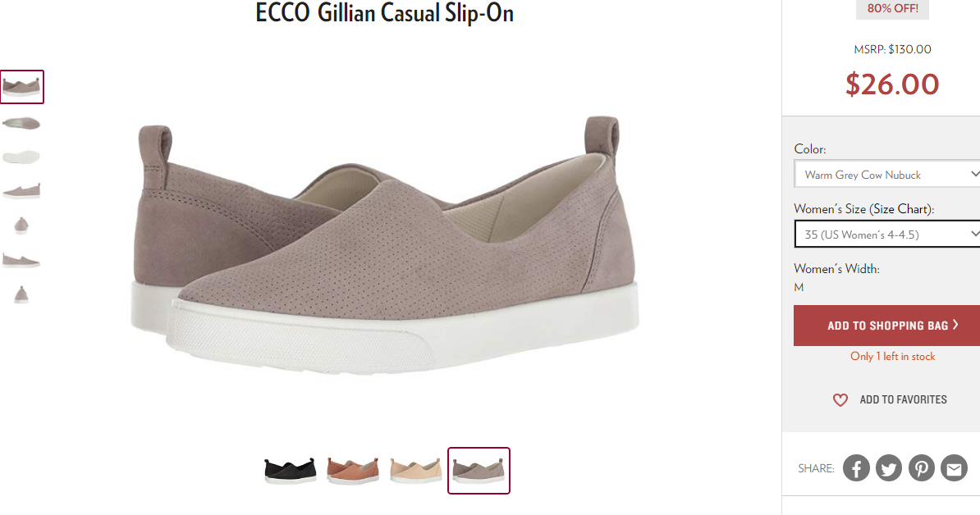Share product via email icon

954,467
